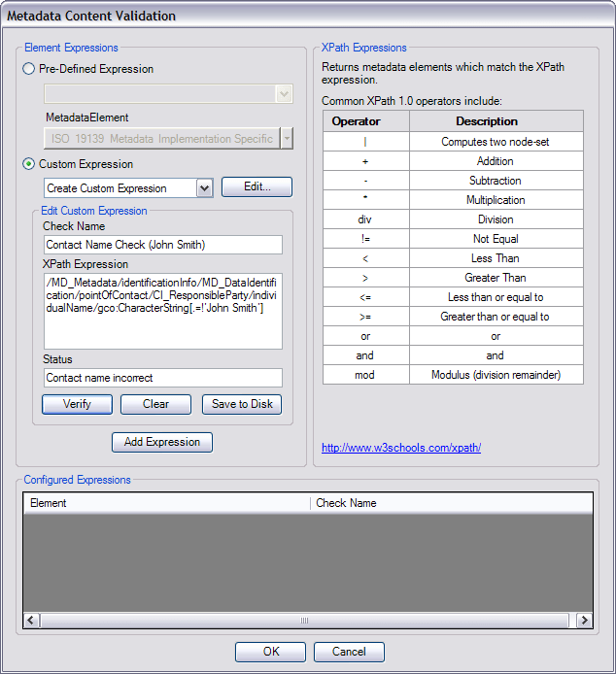Click the 'Metadata Content Validation' title bar

308,16
